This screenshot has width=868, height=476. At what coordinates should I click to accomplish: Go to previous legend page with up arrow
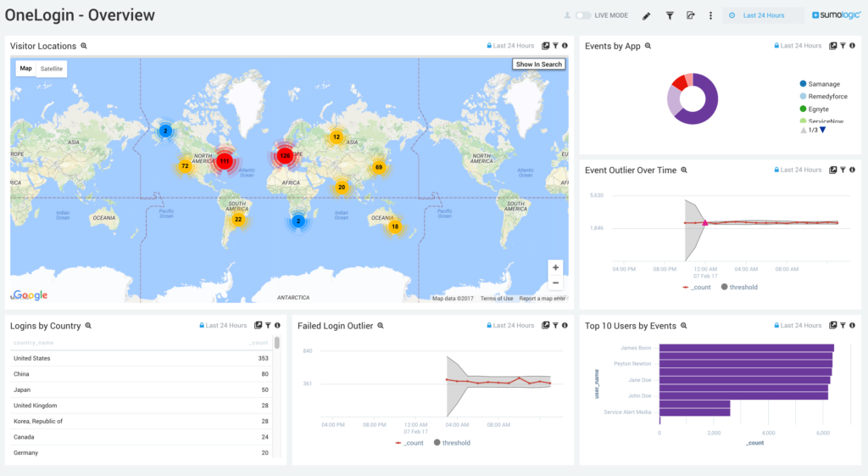click(804, 130)
